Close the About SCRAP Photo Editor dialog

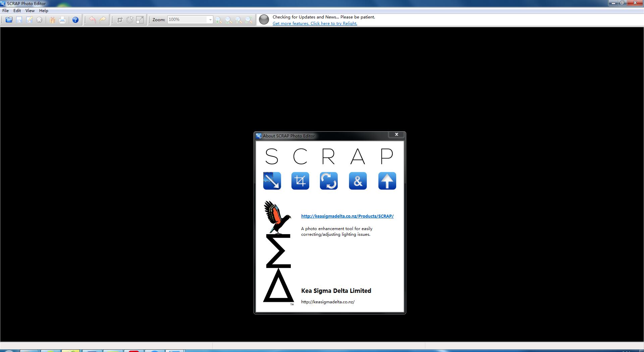click(x=396, y=134)
